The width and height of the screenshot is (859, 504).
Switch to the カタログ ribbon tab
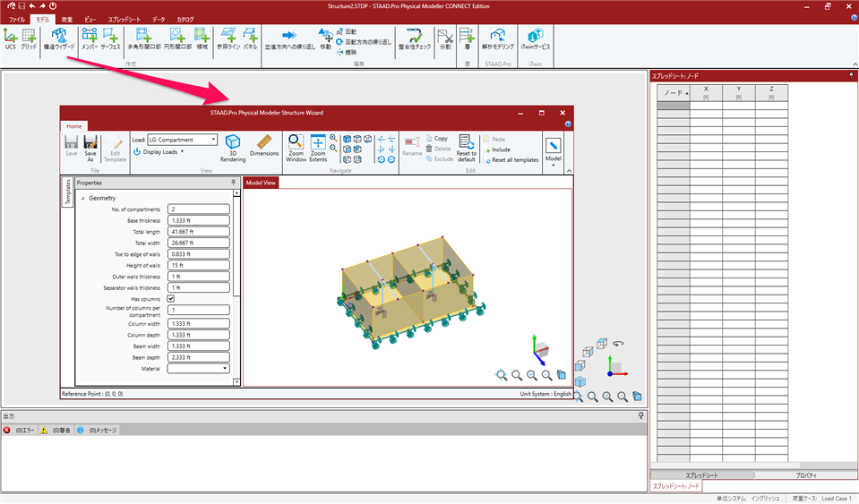pos(185,19)
